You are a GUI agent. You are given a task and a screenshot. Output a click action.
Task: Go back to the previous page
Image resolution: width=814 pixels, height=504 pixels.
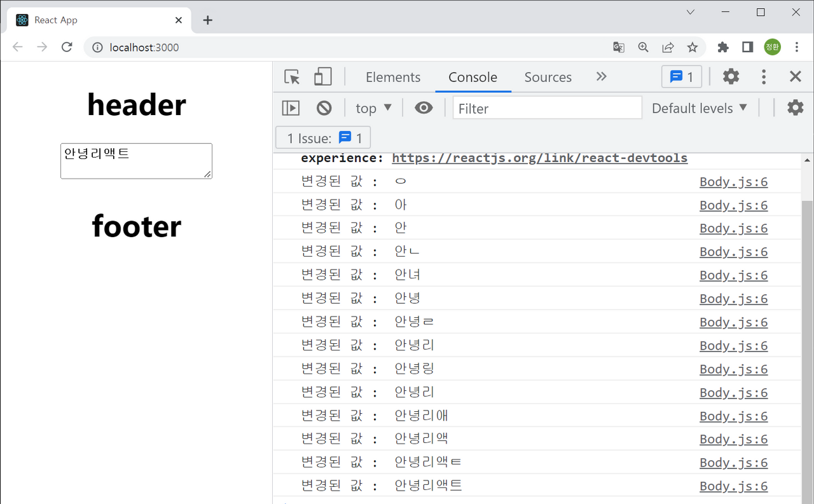coord(18,47)
